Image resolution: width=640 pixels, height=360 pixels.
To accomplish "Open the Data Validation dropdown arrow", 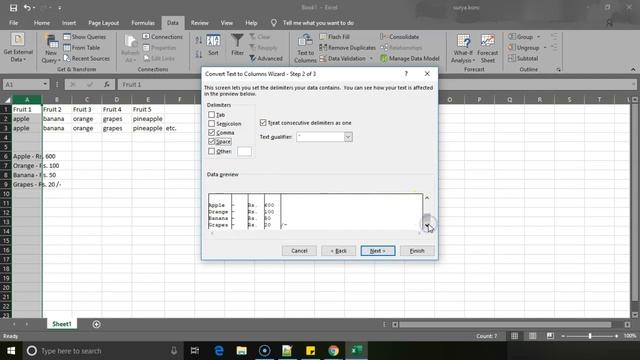I will coord(371,58).
